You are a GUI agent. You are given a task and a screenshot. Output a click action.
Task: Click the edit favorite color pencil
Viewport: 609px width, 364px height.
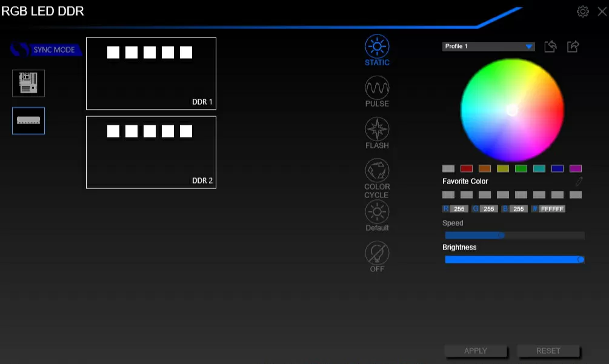[x=579, y=181]
